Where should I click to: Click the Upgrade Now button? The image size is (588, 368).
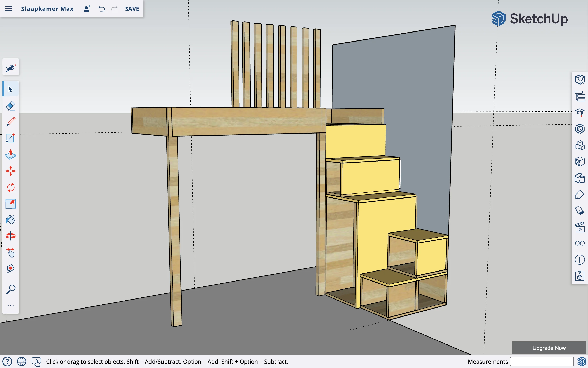click(549, 348)
